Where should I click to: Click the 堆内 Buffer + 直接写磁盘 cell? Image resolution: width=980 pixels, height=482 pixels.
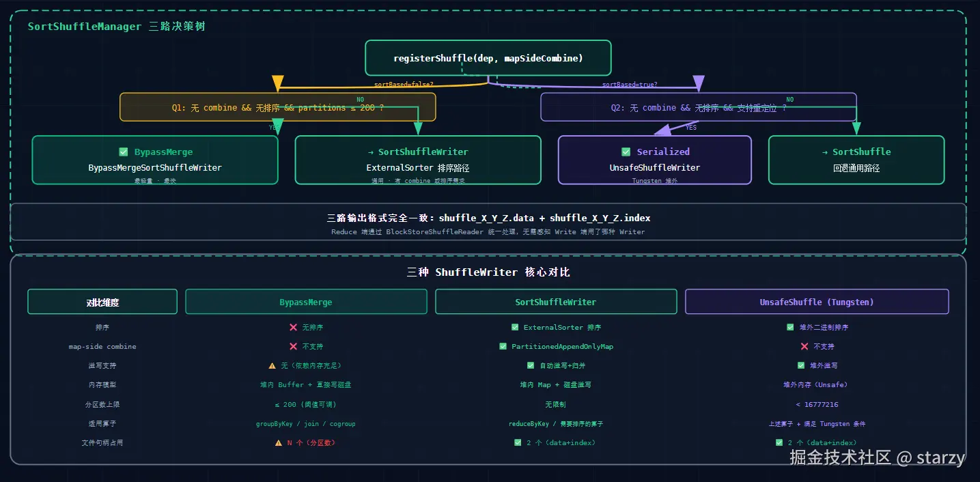(x=306, y=385)
